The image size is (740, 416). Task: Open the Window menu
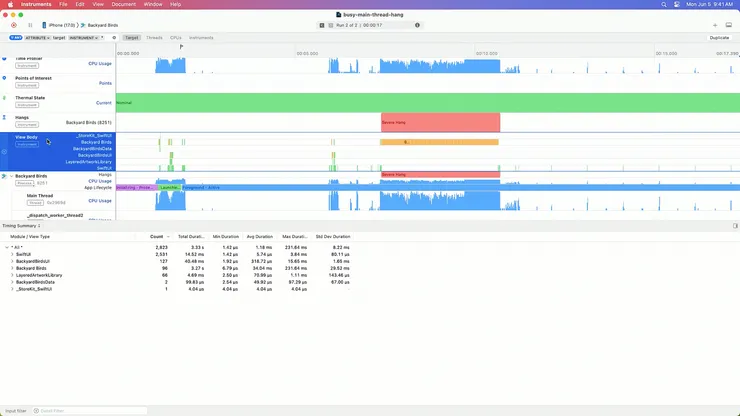click(x=153, y=4)
